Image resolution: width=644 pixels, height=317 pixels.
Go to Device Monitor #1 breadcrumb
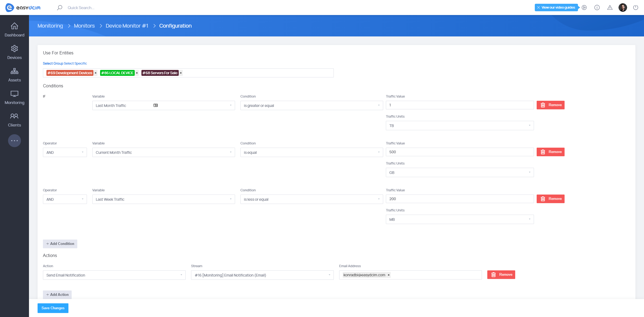[127, 26]
